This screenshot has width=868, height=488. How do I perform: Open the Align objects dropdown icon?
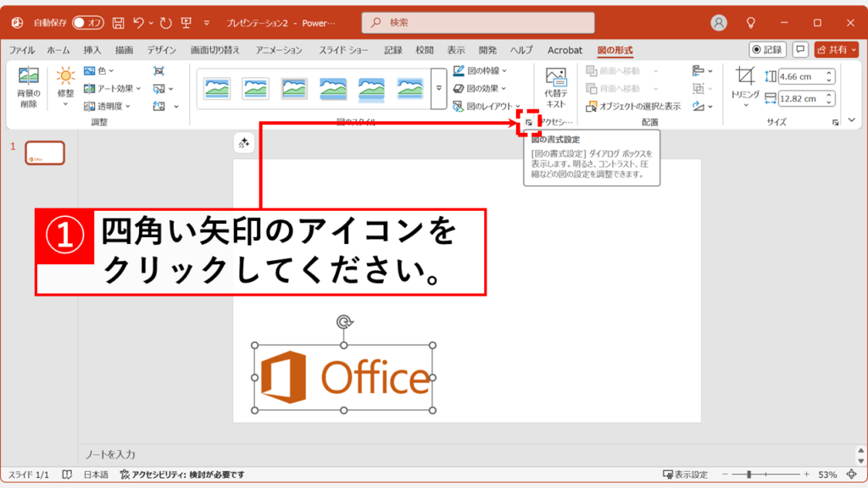point(702,71)
